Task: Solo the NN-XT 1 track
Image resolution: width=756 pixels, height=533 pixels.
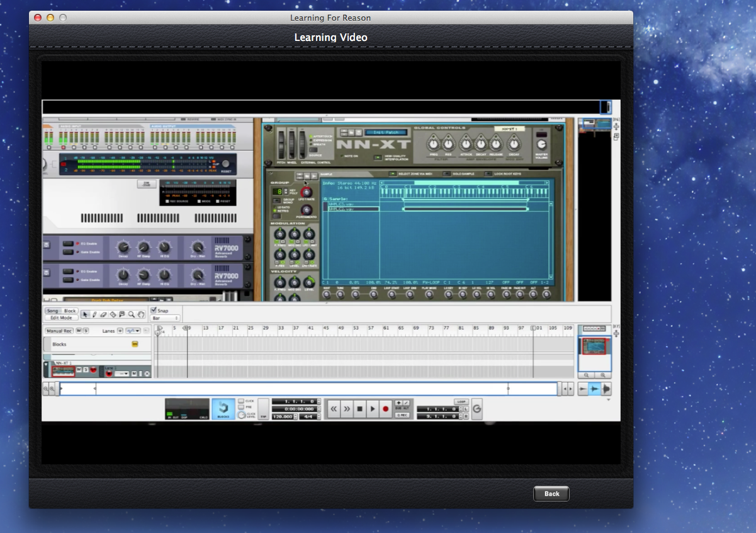Action: [86, 369]
